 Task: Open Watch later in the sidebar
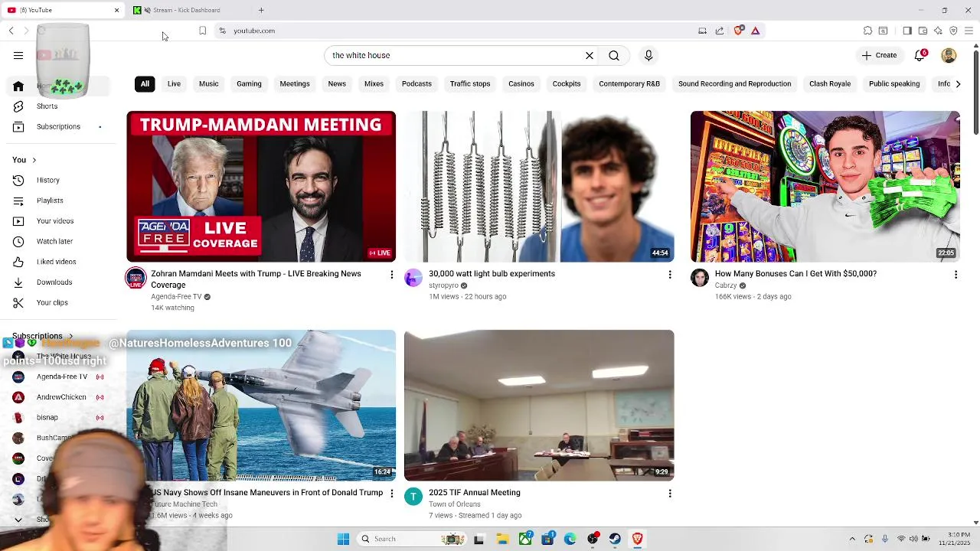pos(54,241)
